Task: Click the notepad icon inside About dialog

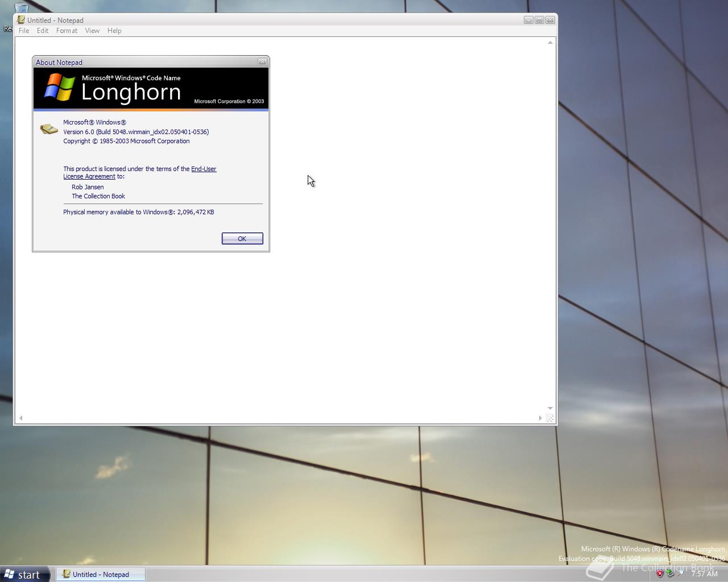Action: point(49,130)
